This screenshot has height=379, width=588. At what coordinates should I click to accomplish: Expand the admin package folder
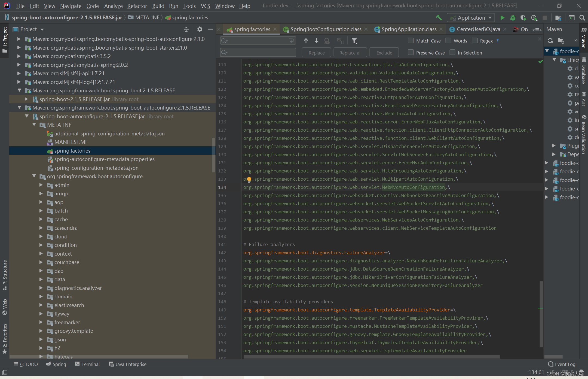tap(41, 185)
